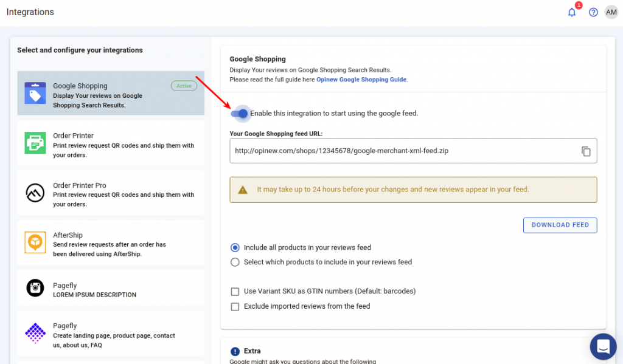Click the Extra section heading
The image size is (623, 364).
tap(252, 351)
